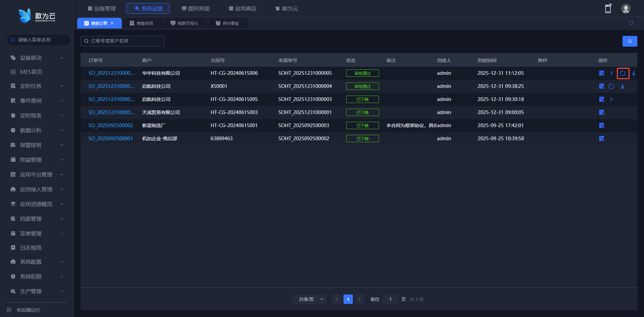Screen dimensions: 644x317
Task: Click the page reload icon beside tab bar
Action: click(631, 23)
